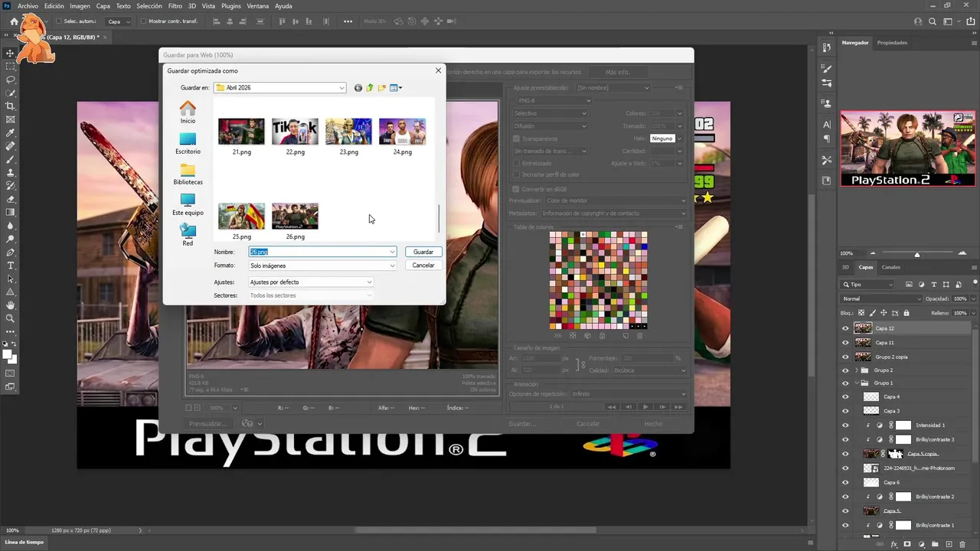This screenshot has height=551, width=980.
Task: Open the Filtro menu
Action: [x=175, y=6]
